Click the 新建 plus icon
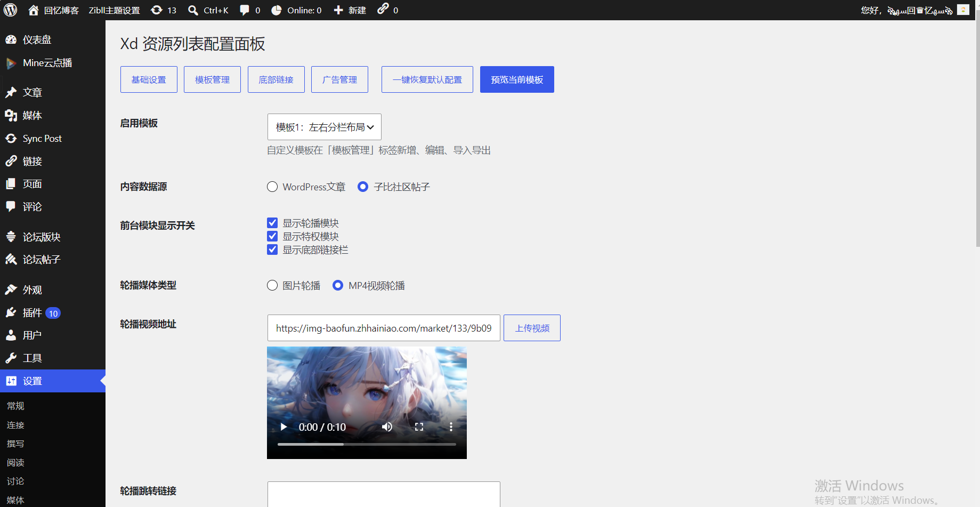Screen dimensions: 980x507 [338, 10]
